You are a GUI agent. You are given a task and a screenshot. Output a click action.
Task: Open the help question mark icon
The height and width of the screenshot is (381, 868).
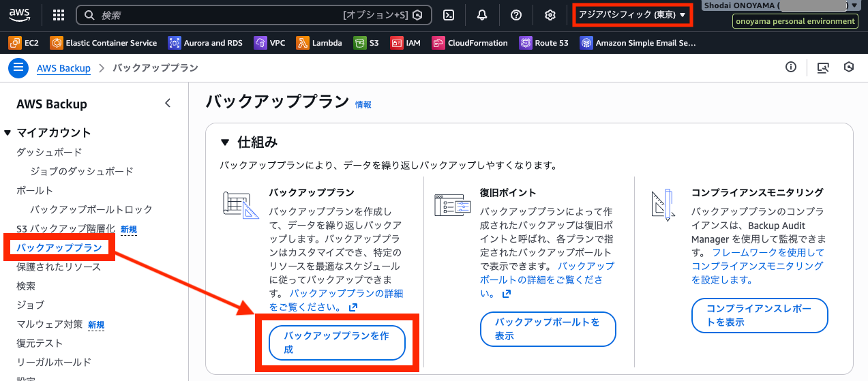point(516,15)
